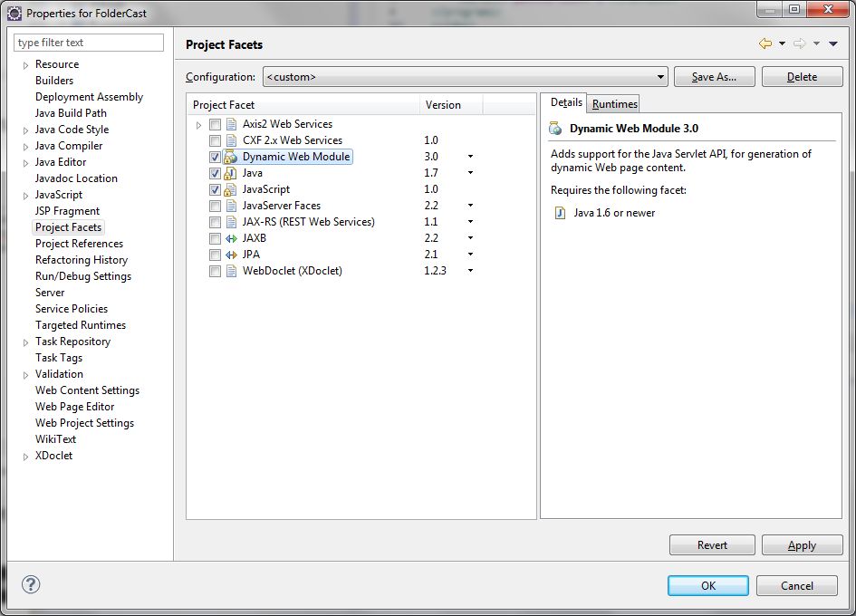
Task: Click the Version column header
Action: [451, 105]
